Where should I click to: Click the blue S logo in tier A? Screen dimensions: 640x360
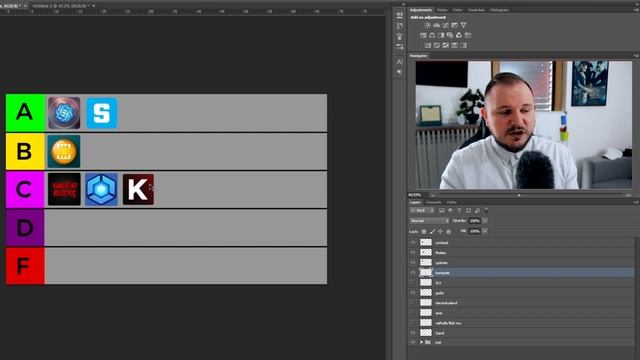[102, 113]
